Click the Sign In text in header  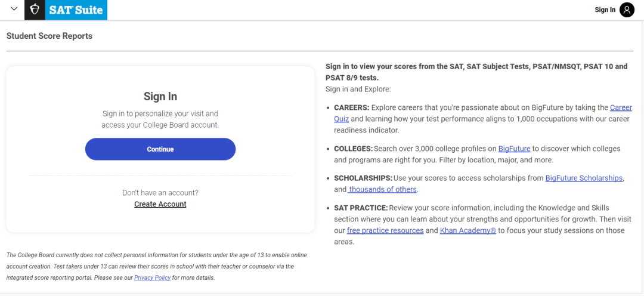pos(605,10)
